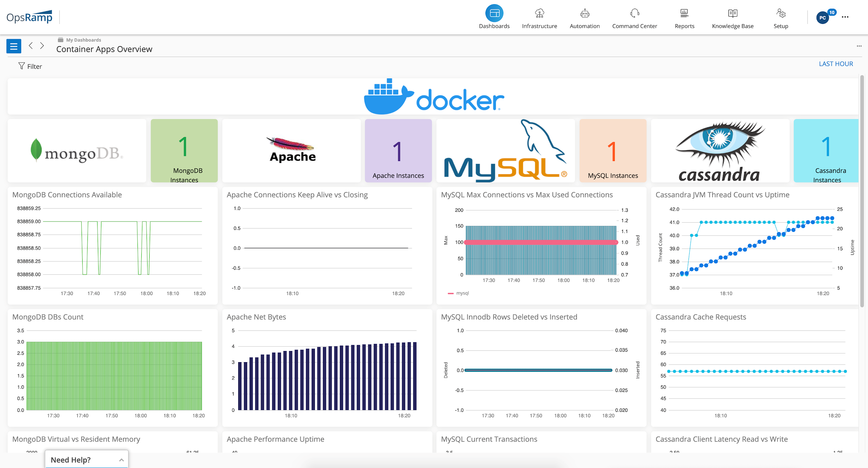Click the cassandra logo tile
Image resolution: width=868 pixels, height=468 pixels.
[x=720, y=151]
